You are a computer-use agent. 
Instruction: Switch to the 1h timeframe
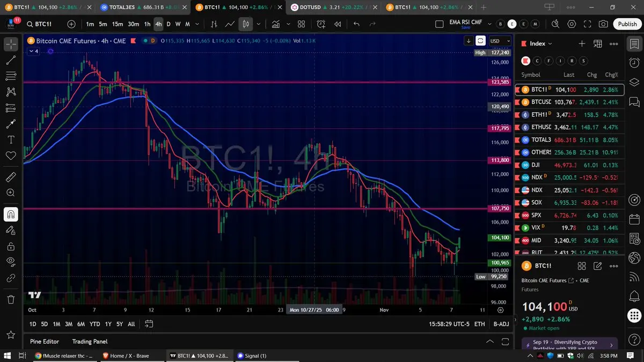pos(147,24)
